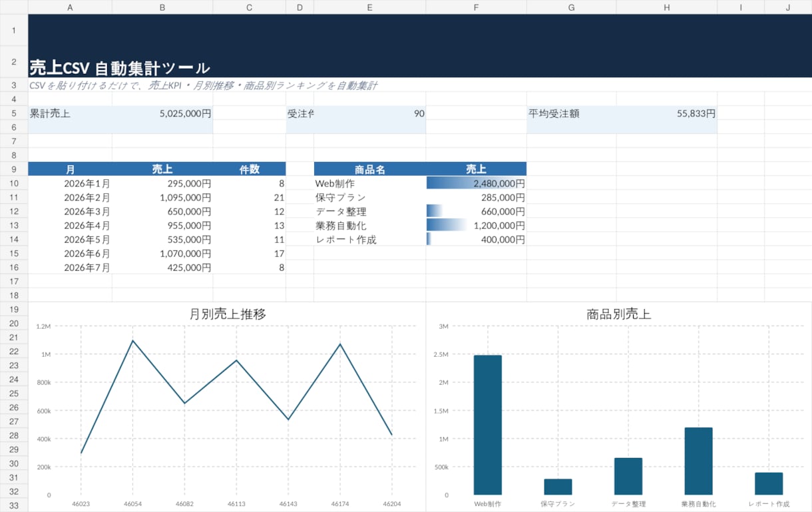Viewport: 812px width, 512px height.
Task: Select the レポート作成 product cell
Action: point(369,239)
